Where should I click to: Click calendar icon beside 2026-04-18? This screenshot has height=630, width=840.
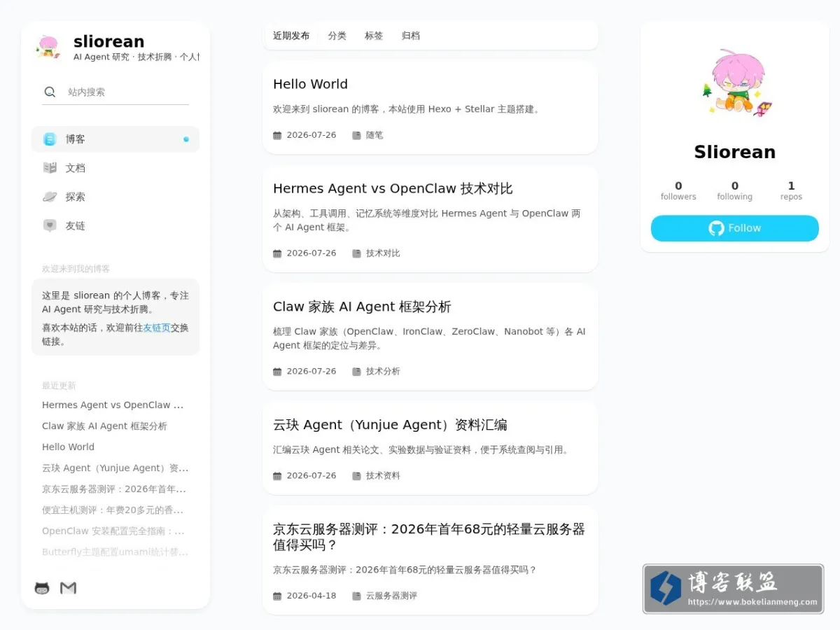(x=277, y=596)
